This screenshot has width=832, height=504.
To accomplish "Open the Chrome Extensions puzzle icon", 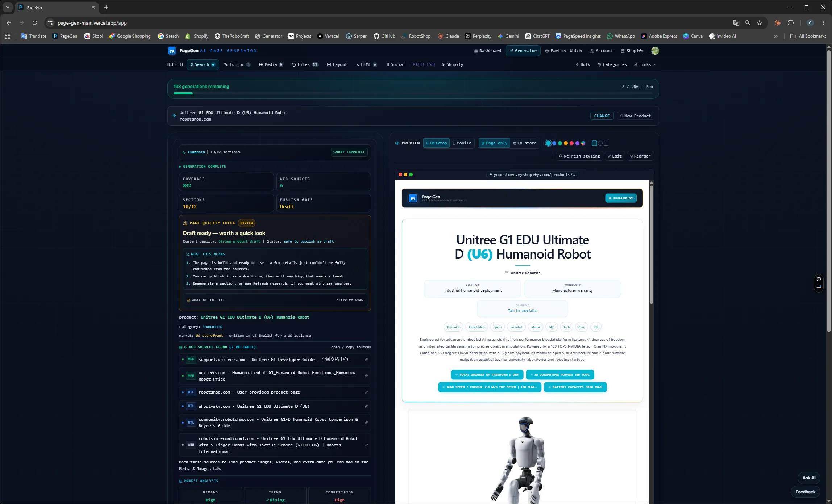I will pyautogui.click(x=791, y=23).
